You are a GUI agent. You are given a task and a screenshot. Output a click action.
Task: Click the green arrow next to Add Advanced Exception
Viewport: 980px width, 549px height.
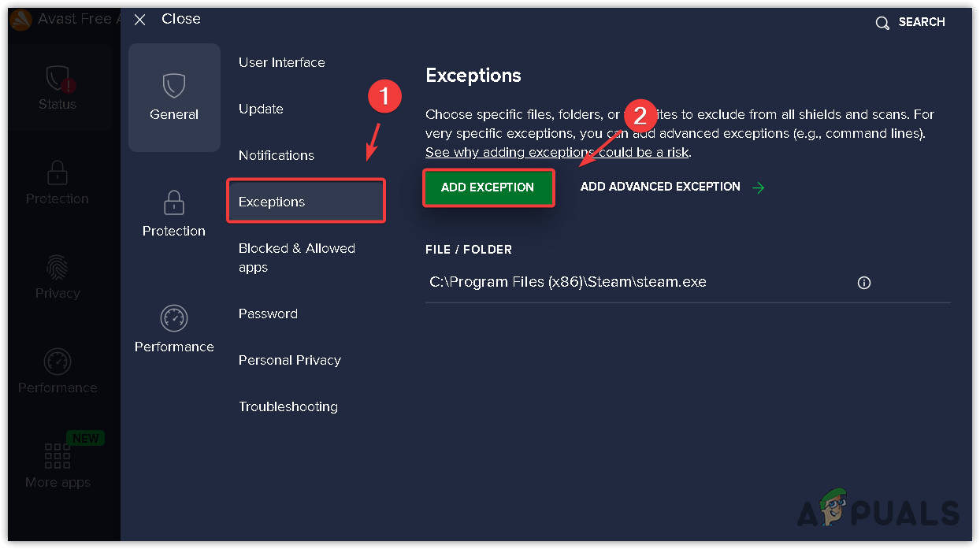(x=758, y=187)
